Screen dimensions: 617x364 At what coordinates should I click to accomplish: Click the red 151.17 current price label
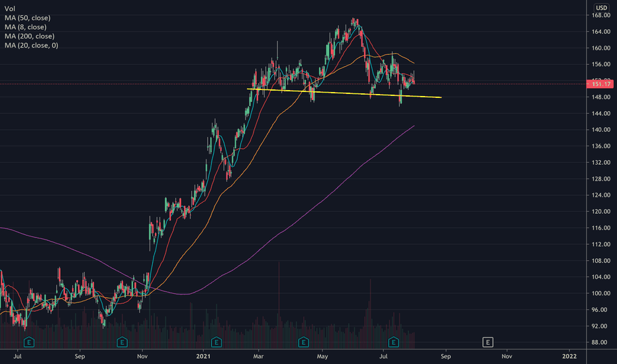[600, 84]
